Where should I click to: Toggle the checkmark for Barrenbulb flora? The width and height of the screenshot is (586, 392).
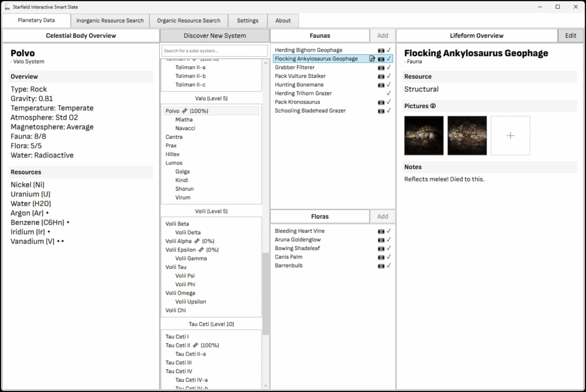(389, 266)
